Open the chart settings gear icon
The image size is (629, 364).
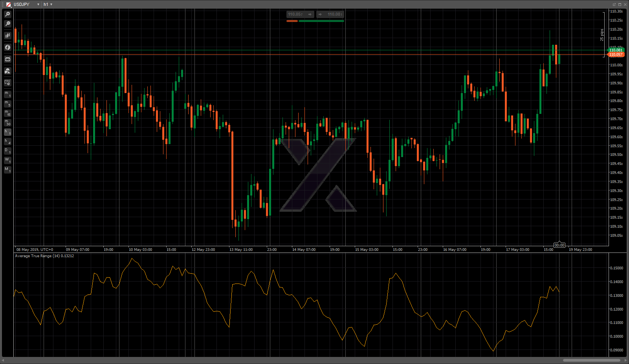point(7,82)
